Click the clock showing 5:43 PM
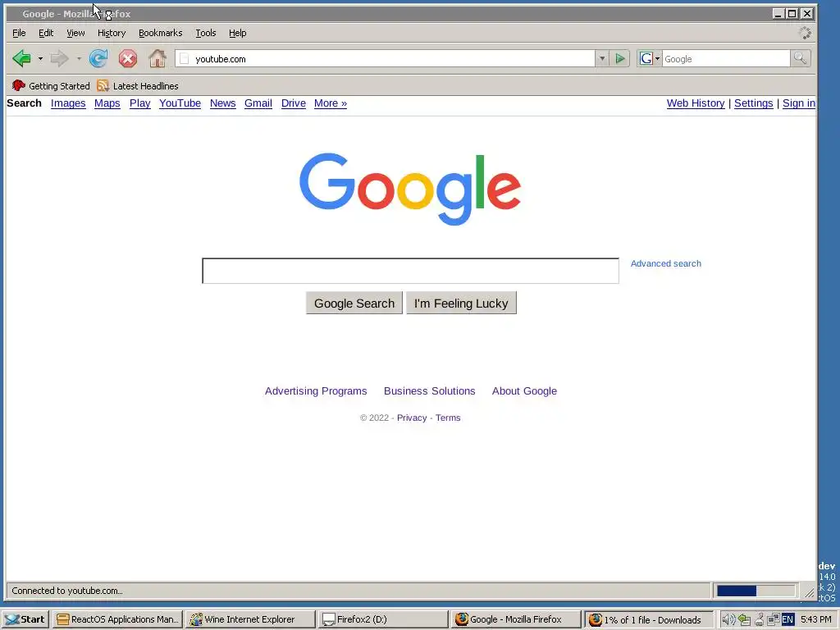Screen dimensions: 840x630 point(816,620)
